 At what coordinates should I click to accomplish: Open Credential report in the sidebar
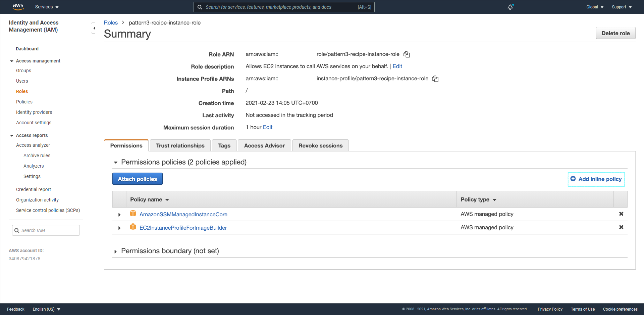pyautogui.click(x=34, y=189)
